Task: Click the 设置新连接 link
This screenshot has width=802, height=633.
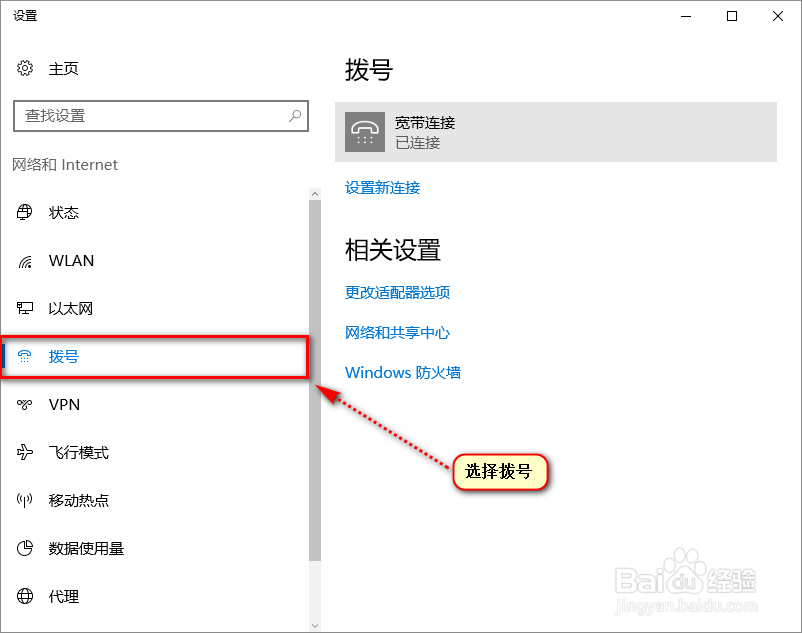Action: coord(383,188)
